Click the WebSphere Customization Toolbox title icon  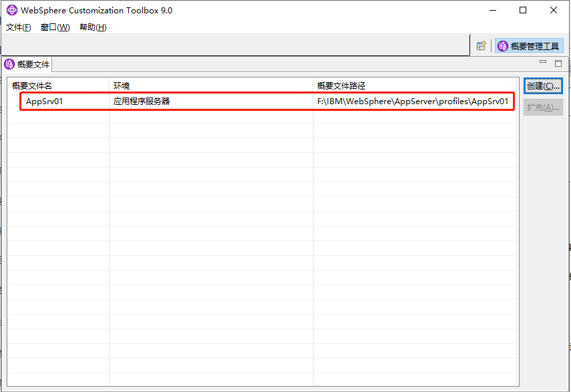pos(12,10)
